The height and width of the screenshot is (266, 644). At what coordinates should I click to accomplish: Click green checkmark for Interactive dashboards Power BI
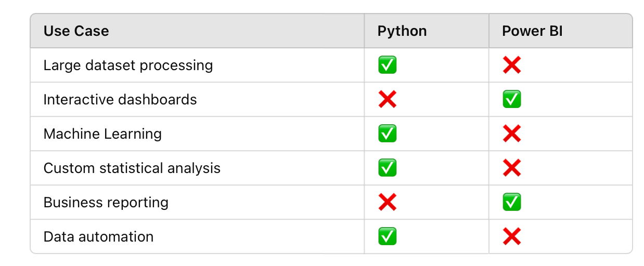coord(512,100)
